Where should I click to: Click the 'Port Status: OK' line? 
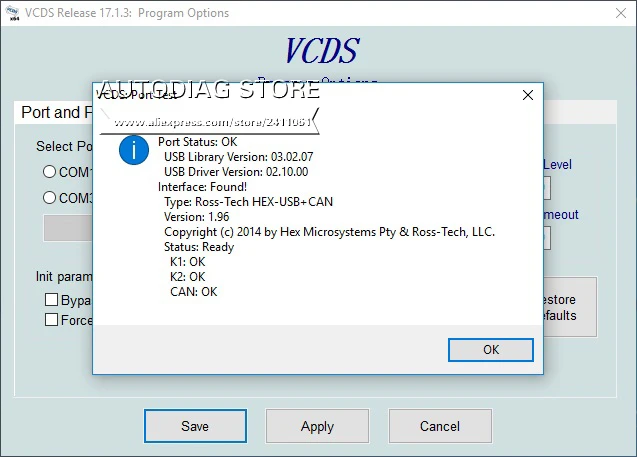197,142
